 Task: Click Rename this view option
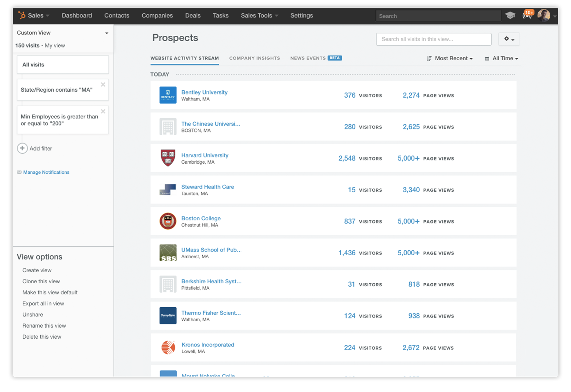click(44, 325)
